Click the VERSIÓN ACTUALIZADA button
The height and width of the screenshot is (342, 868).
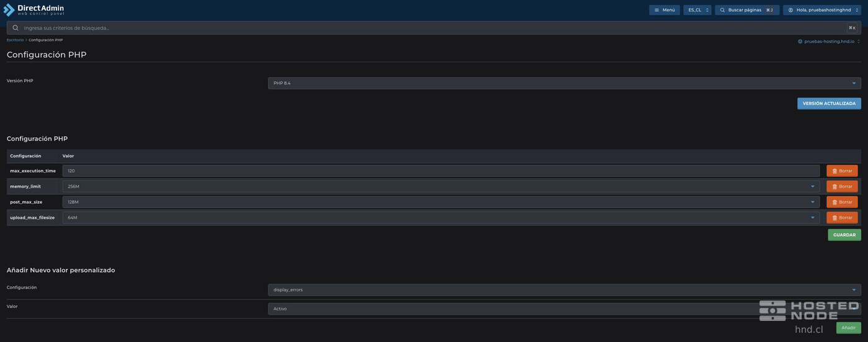(x=829, y=103)
